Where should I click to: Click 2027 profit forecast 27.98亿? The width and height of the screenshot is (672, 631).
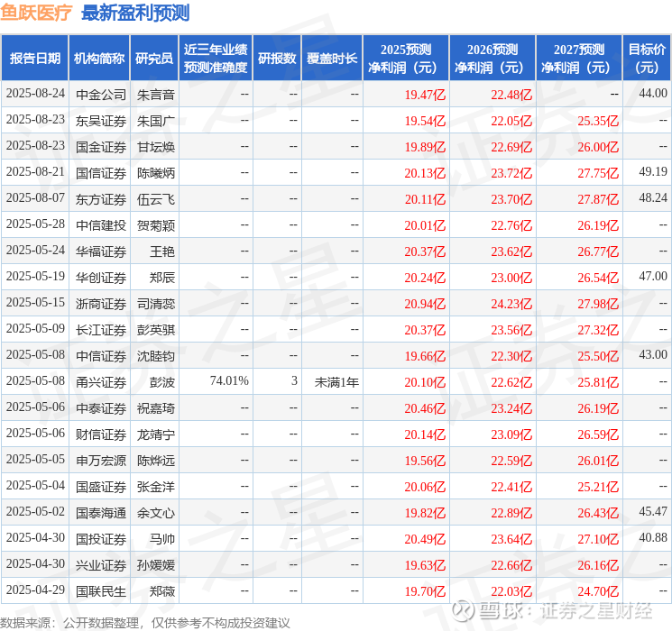pyautogui.click(x=598, y=304)
